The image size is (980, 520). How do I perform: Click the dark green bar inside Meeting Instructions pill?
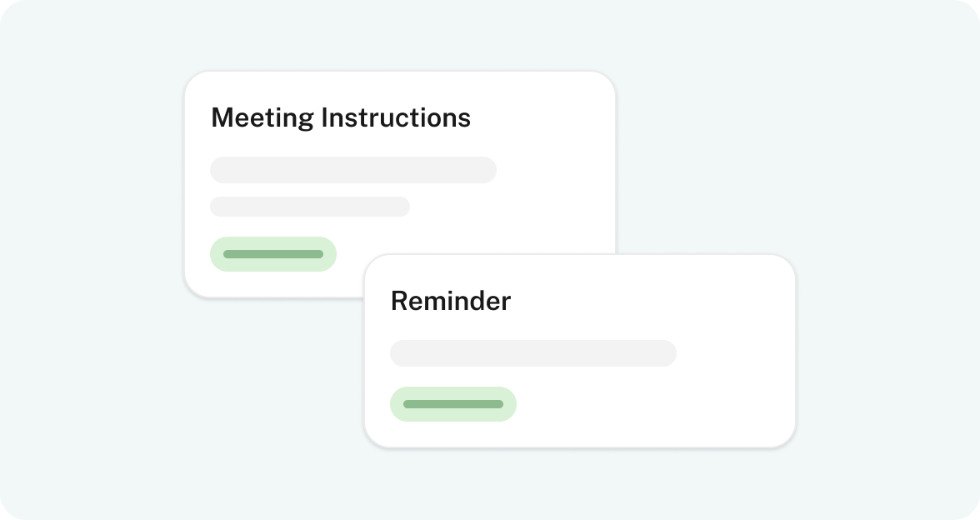point(272,254)
